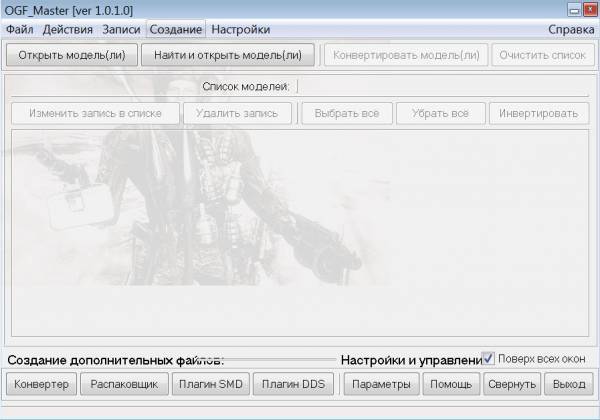Viewport: 600px width, 420px height.
Task: Click the Помощь button
Action: [x=451, y=384]
